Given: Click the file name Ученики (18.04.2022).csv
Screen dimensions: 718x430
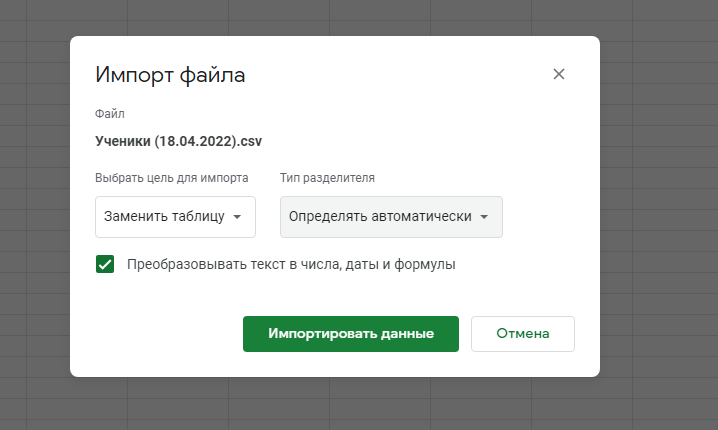Looking at the screenshot, I should point(179,141).
